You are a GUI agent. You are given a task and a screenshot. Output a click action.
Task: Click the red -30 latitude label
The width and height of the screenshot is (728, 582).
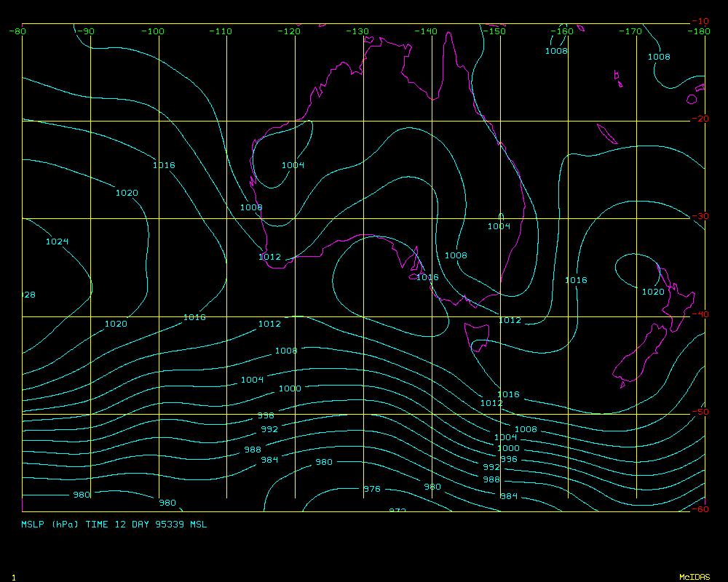click(700, 216)
